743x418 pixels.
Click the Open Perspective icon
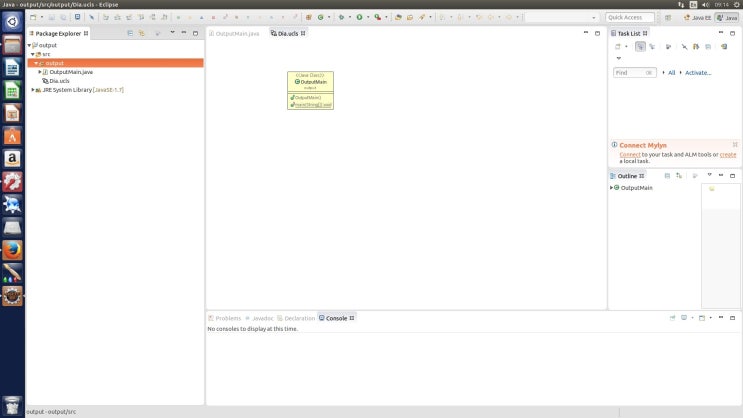(668, 18)
